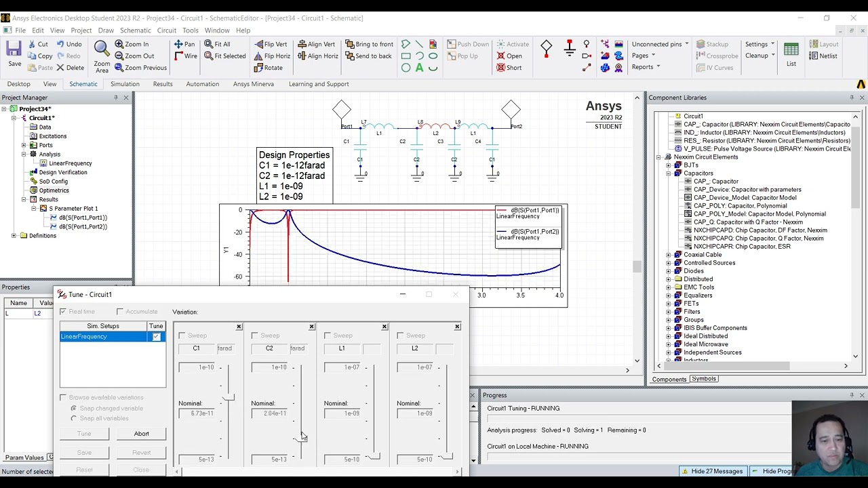Toggle the Sweep checkbox for L1
The height and width of the screenshot is (488, 868).
(328, 335)
